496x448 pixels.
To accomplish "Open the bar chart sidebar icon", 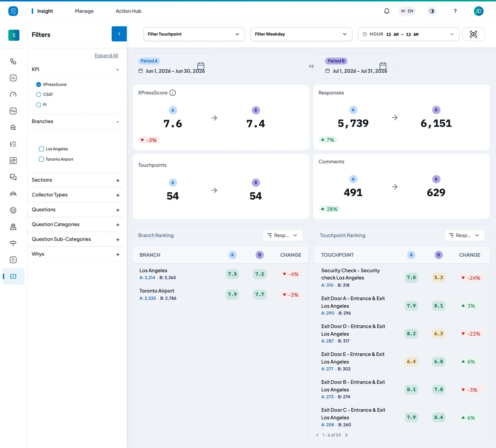I will pyautogui.click(x=13, y=78).
